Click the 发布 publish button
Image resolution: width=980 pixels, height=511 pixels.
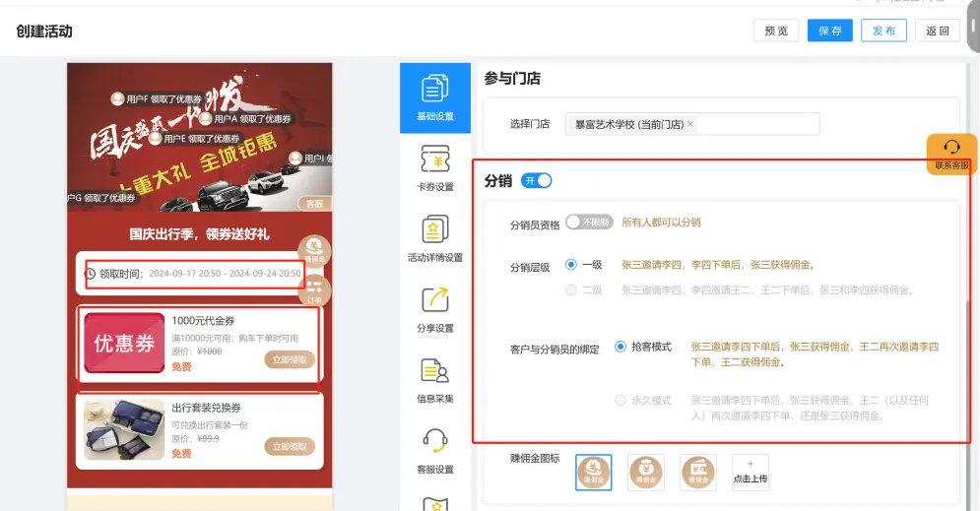pos(883,31)
